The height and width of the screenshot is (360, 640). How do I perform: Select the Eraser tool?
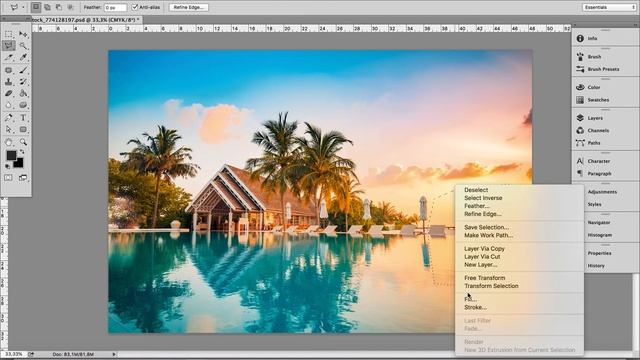tap(9, 93)
